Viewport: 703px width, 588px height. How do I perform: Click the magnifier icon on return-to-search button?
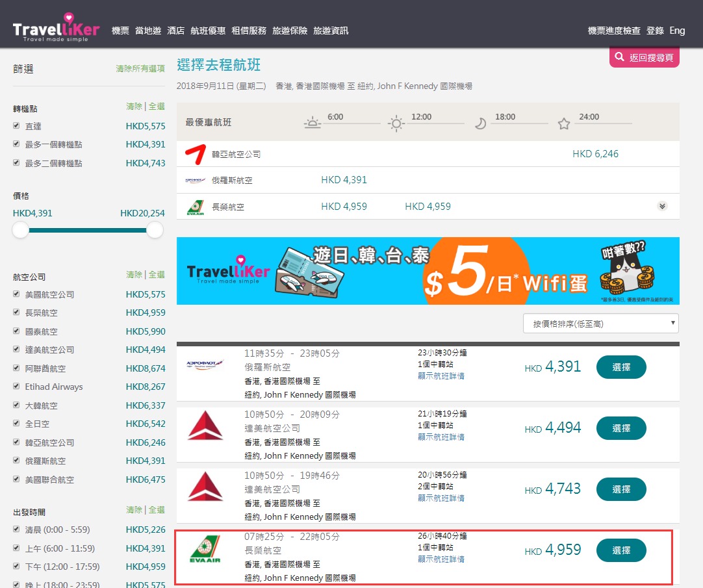[x=620, y=57]
